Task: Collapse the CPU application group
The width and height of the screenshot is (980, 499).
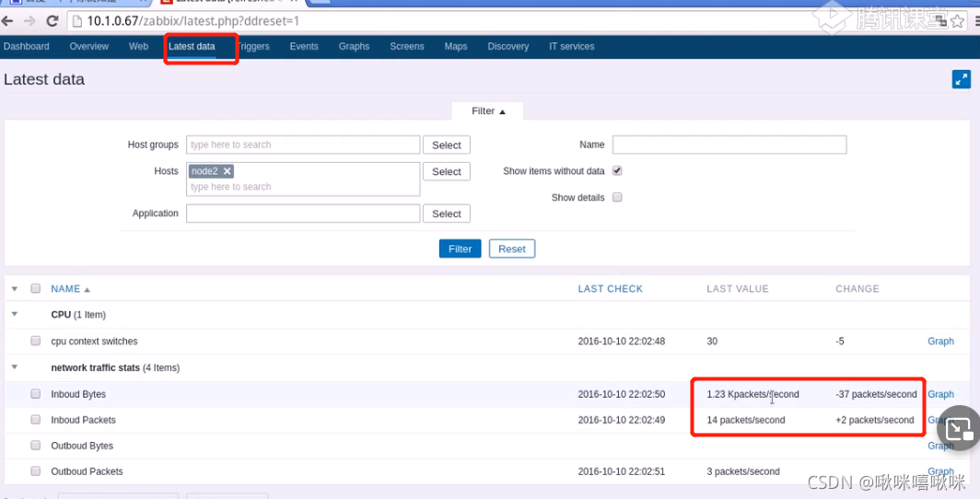Action: click(x=15, y=314)
